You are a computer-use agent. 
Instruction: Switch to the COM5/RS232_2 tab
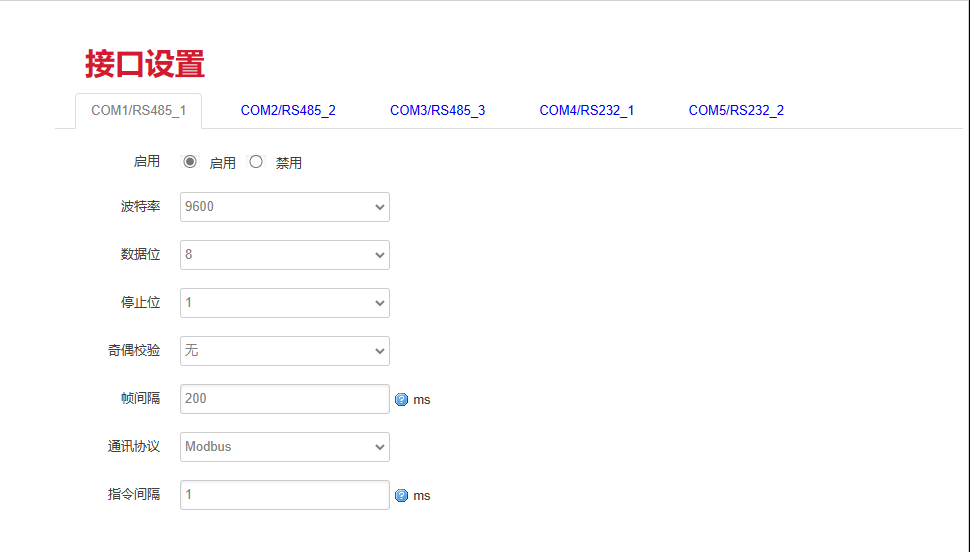736,111
